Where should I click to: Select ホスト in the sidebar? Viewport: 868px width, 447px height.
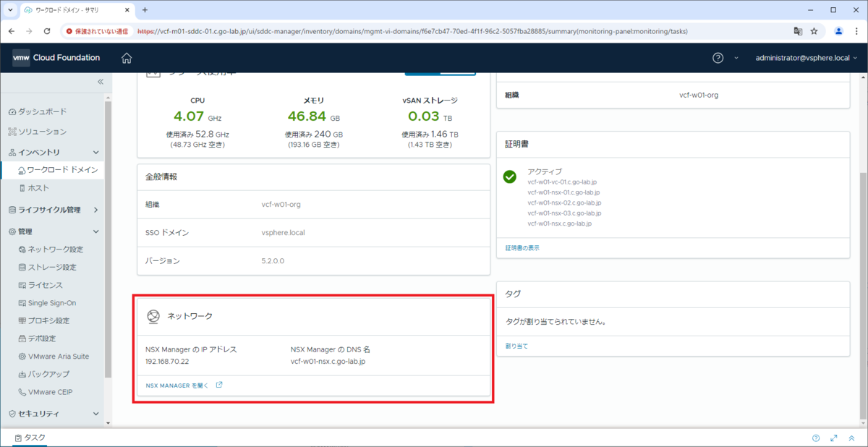pos(38,187)
